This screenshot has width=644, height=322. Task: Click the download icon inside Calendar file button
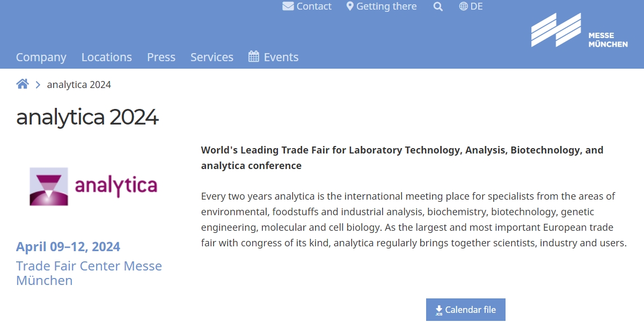(437, 310)
